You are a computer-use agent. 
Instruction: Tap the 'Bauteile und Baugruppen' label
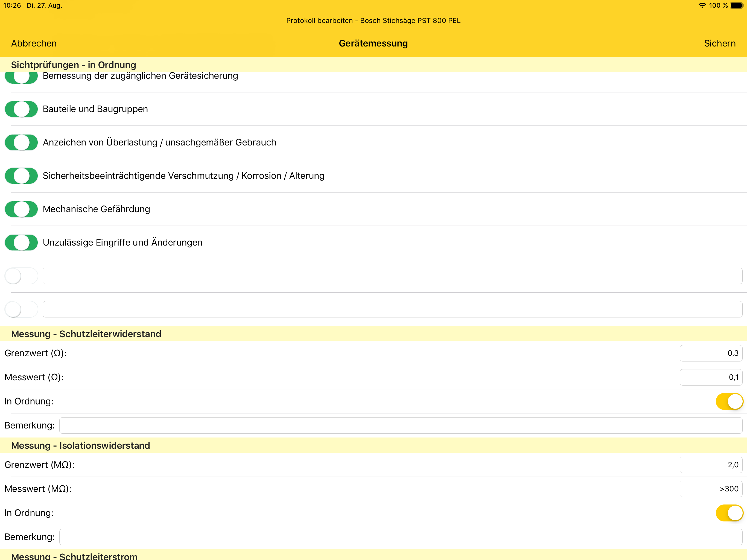(95, 109)
